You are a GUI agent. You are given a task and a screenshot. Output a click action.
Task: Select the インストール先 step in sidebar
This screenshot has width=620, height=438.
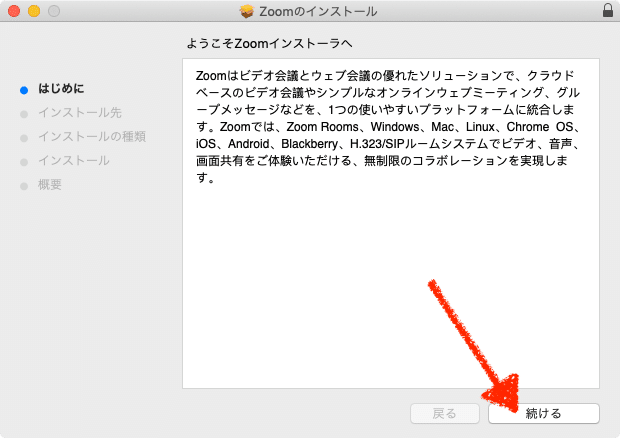click(x=80, y=113)
